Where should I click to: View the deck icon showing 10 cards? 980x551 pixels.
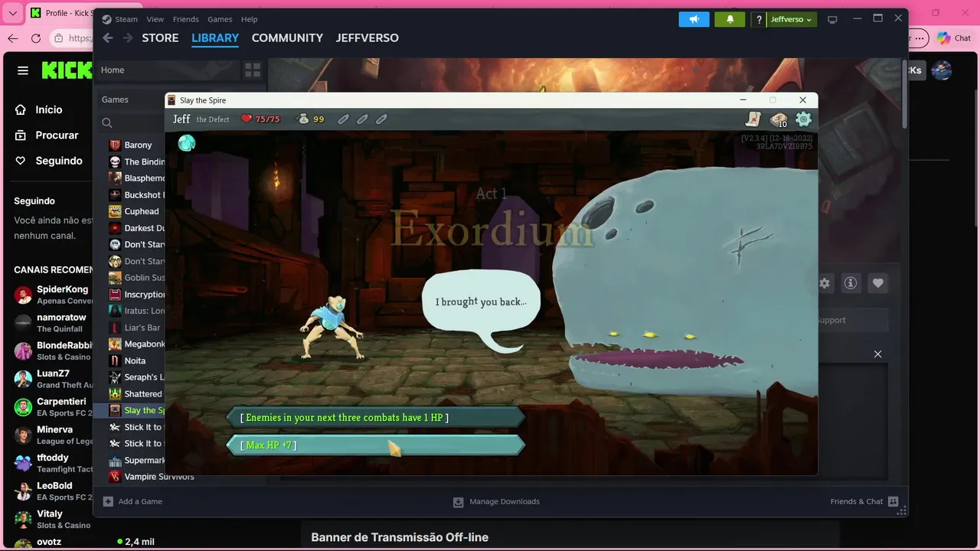779,119
